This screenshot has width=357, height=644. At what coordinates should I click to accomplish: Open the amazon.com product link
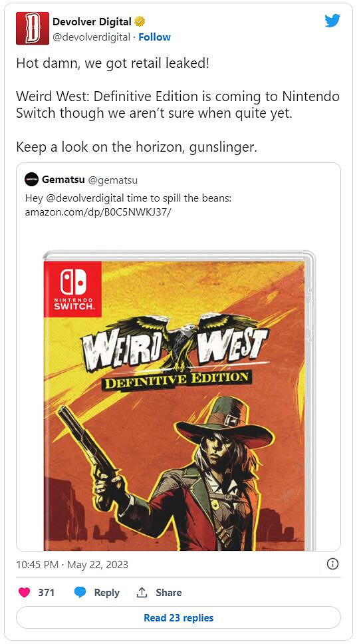pos(97,212)
